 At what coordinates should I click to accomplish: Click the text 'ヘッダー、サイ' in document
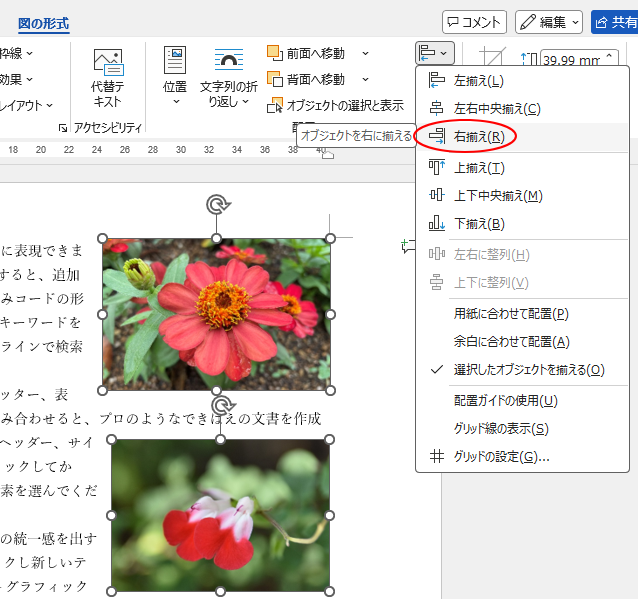tap(46, 442)
